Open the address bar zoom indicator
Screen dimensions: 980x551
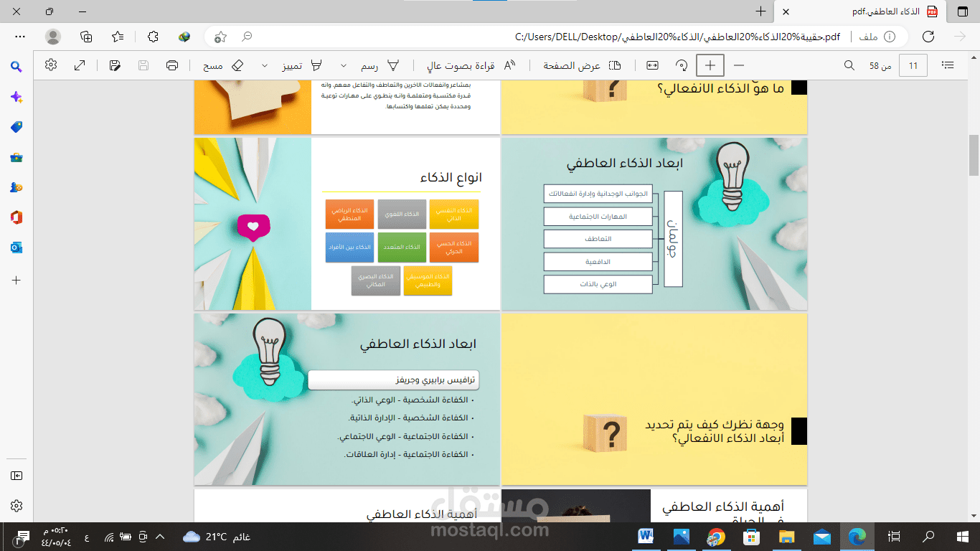click(x=247, y=37)
